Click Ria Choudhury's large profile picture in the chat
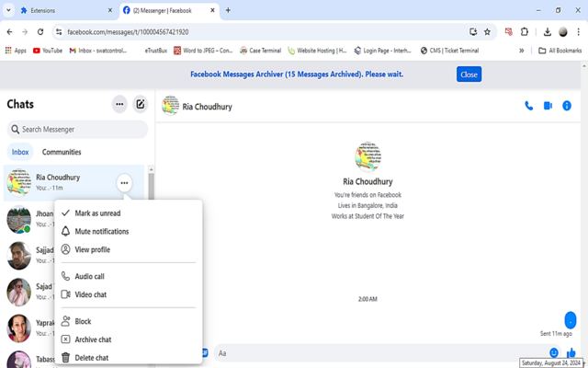 pyautogui.click(x=367, y=157)
